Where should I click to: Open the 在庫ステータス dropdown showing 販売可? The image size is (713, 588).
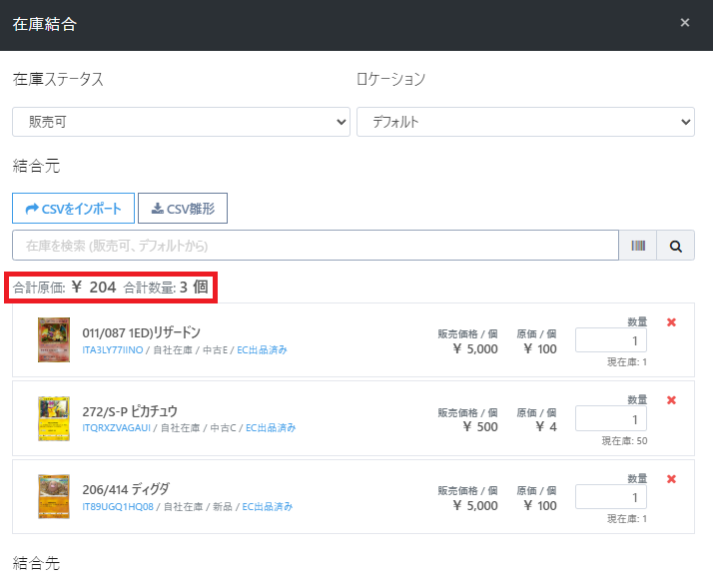pyautogui.click(x=181, y=122)
